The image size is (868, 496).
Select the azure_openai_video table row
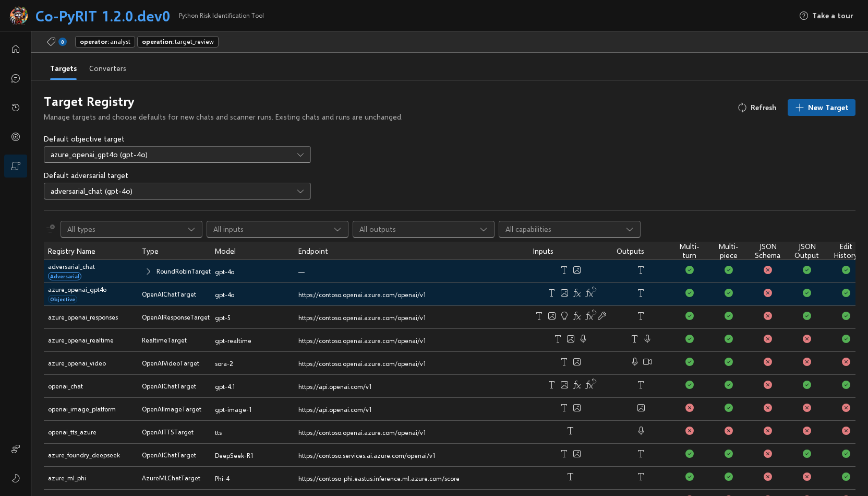(450, 363)
